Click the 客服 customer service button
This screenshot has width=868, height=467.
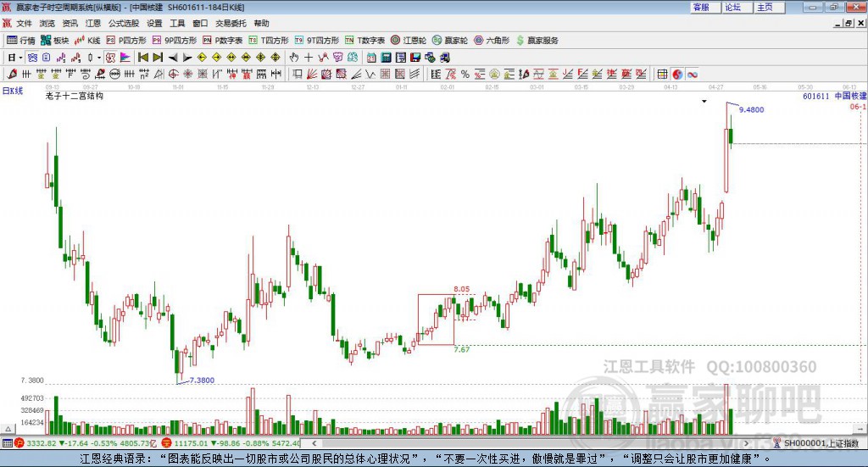coord(705,7)
